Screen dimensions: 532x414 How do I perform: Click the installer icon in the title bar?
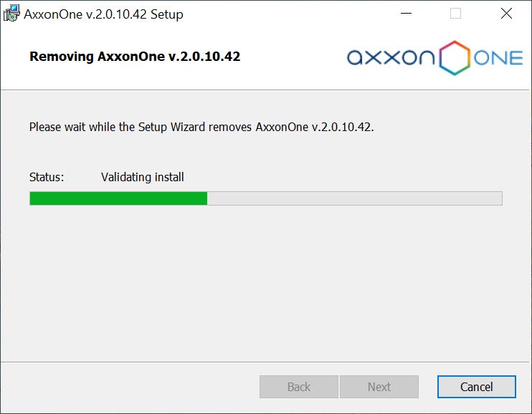(x=11, y=14)
